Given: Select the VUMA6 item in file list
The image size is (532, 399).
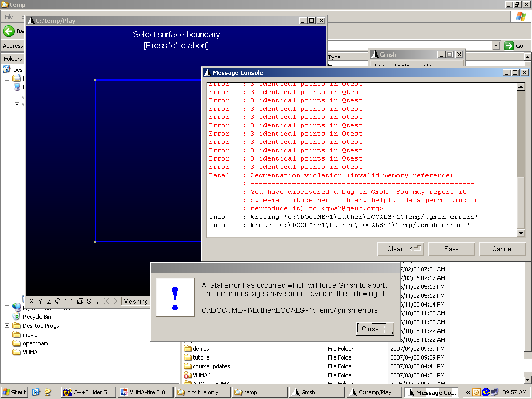Looking at the screenshot, I should (x=202, y=375).
